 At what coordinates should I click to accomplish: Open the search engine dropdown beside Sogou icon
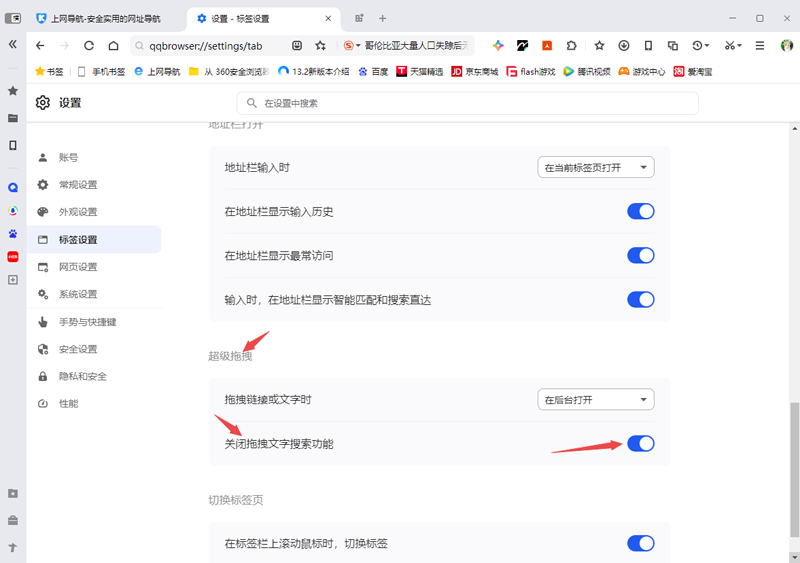point(352,46)
